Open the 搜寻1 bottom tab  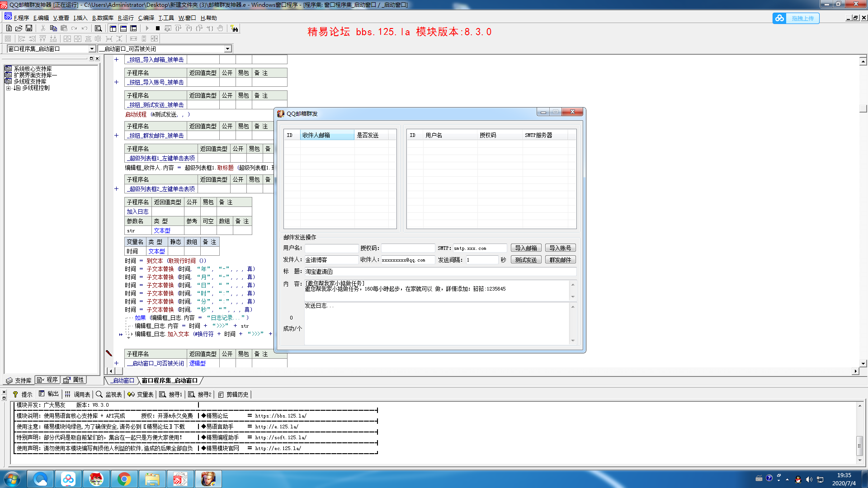(171, 394)
